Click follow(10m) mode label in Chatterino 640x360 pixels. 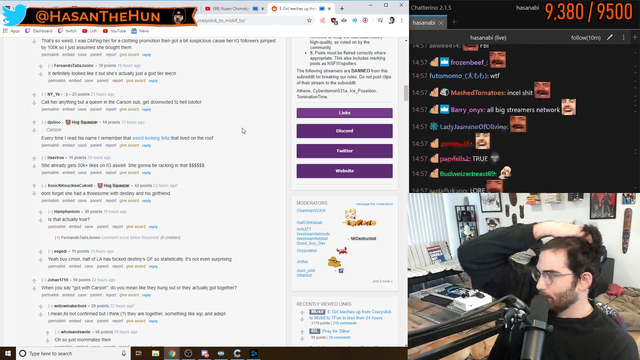click(586, 38)
